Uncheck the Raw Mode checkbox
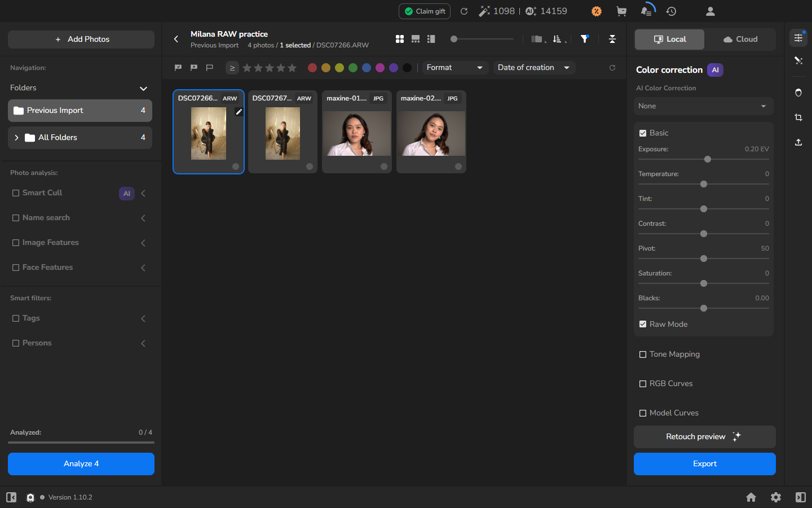Screen dimensions: 812x508 pyautogui.click(x=643, y=324)
